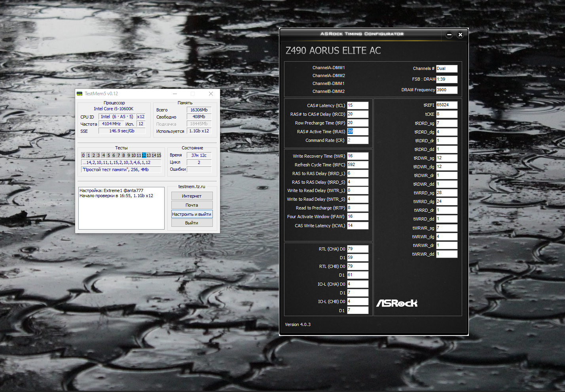
Task: Minimize the ASRock Timing Configurator window
Action: coord(449,35)
